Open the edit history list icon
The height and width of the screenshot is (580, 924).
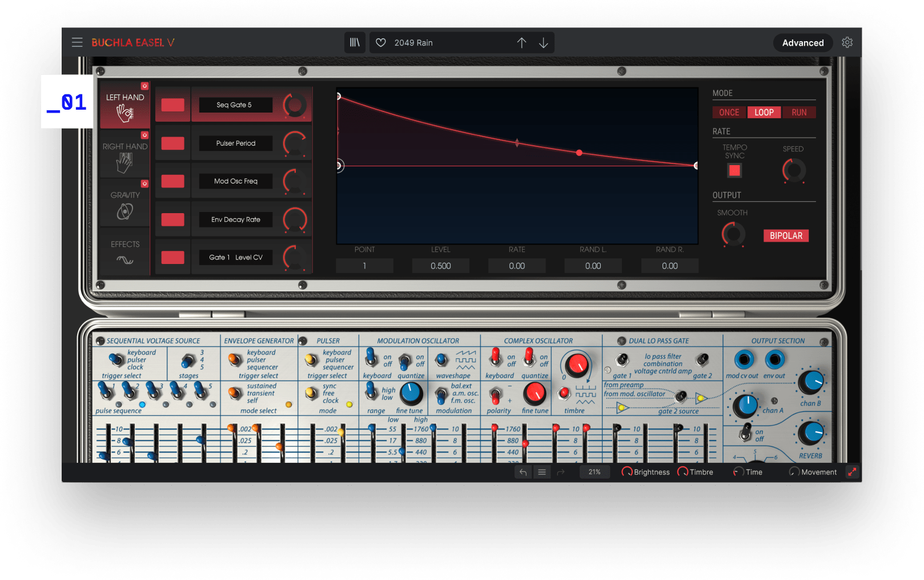[542, 472]
